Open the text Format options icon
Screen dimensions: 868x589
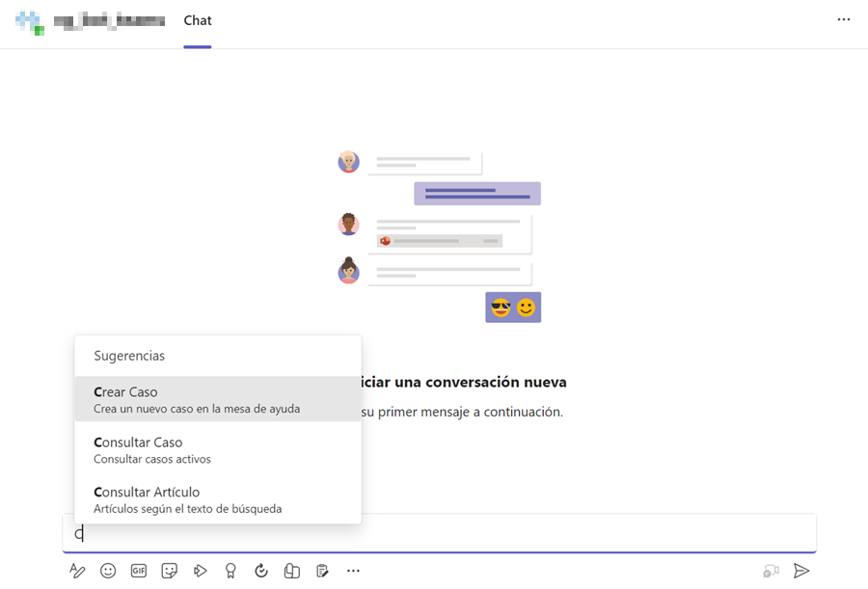coord(77,571)
